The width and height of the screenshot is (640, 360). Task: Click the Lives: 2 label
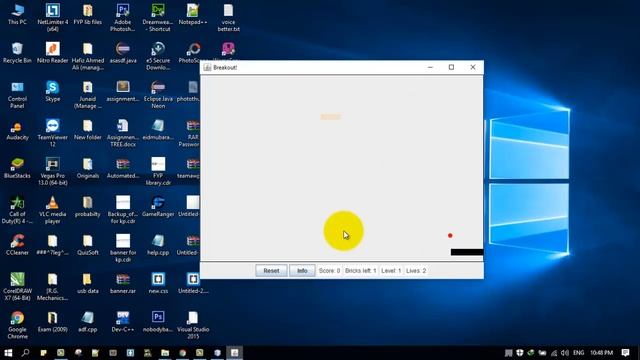point(416,271)
